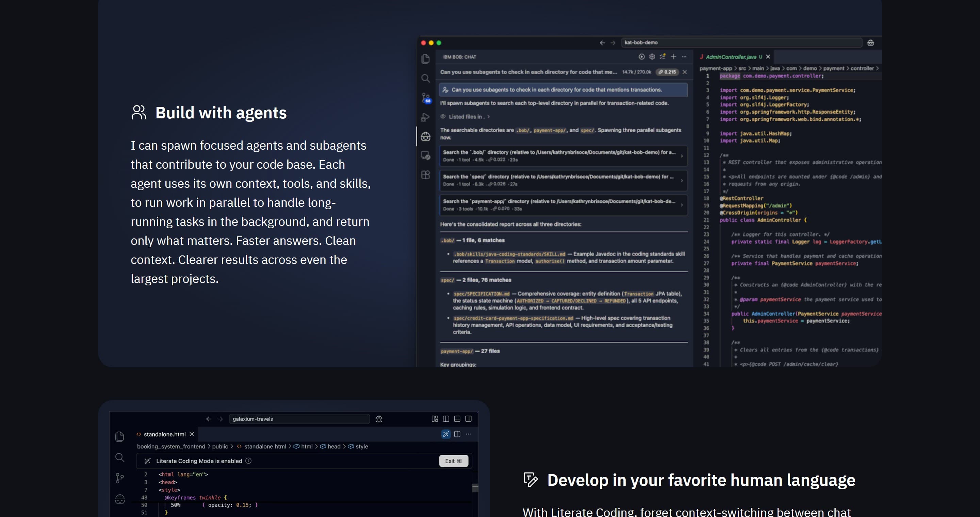Toggle bottom panel in galaxium-travels window
980x517 pixels.
coord(457,419)
